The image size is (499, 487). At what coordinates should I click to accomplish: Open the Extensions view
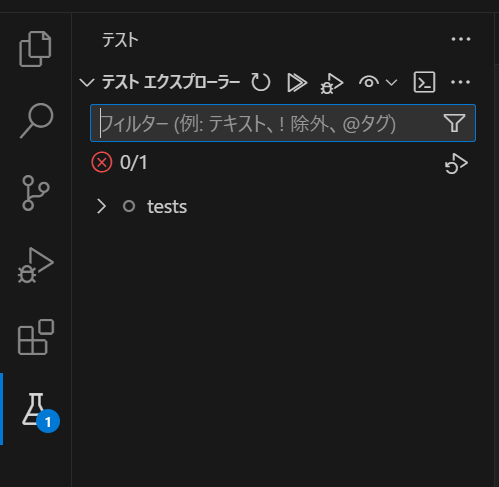[36, 337]
